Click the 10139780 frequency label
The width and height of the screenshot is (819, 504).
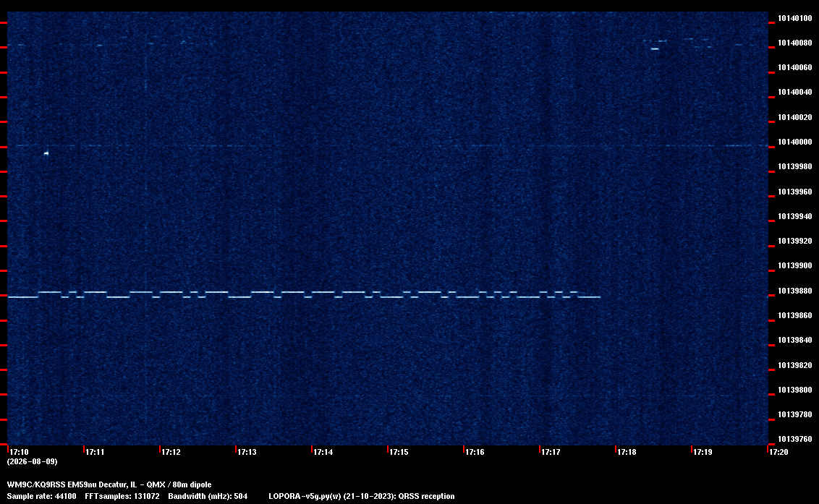point(794,414)
